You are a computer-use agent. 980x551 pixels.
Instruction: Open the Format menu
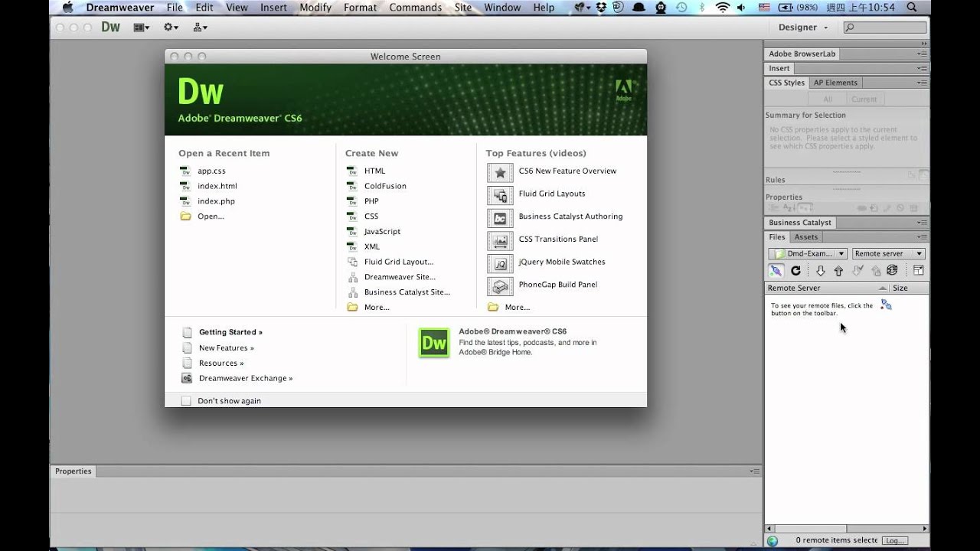pyautogui.click(x=360, y=7)
